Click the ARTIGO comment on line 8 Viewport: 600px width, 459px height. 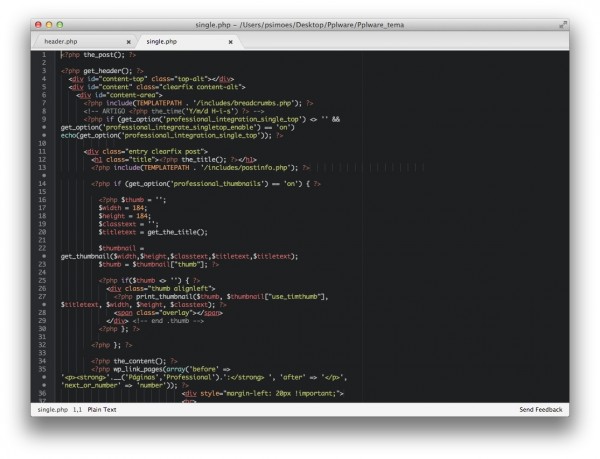click(174, 111)
